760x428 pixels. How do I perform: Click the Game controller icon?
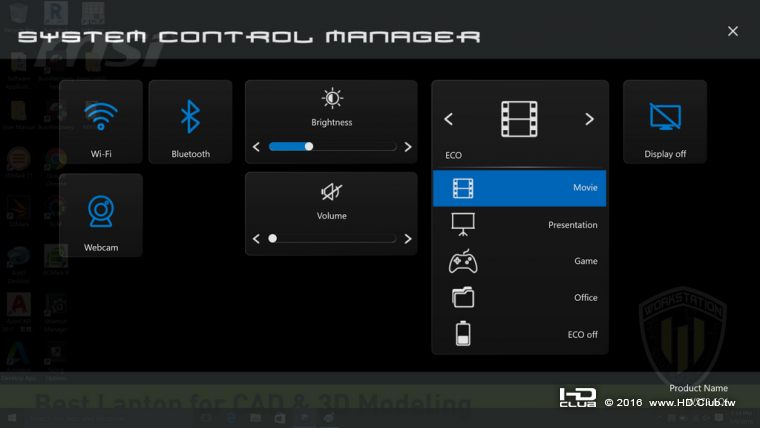[x=463, y=262]
